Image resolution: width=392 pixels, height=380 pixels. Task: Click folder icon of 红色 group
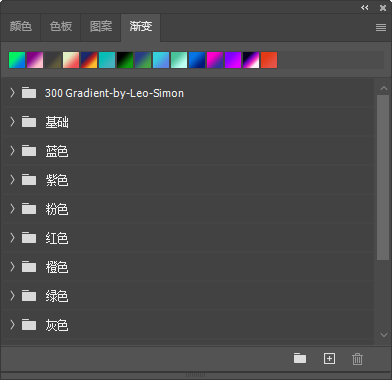pyautogui.click(x=29, y=238)
